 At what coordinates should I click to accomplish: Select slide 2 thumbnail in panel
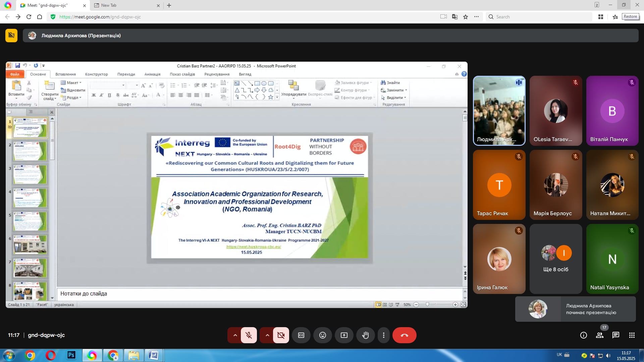30,151
